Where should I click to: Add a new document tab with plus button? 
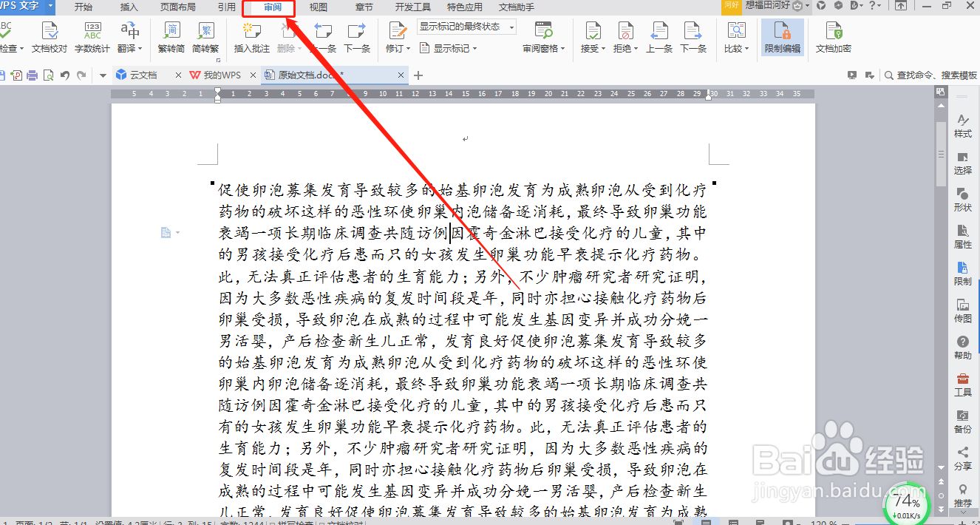point(418,75)
